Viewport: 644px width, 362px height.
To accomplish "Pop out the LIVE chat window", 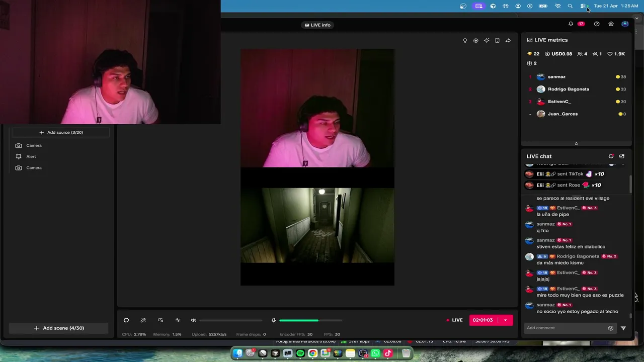I will pos(622,156).
